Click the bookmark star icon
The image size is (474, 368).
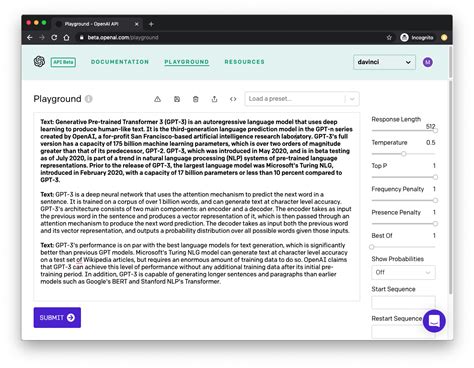[389, 37]
